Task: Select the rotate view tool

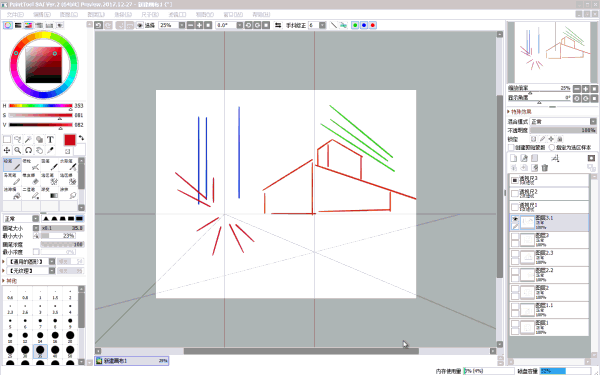Action: [x=28, y=150]
